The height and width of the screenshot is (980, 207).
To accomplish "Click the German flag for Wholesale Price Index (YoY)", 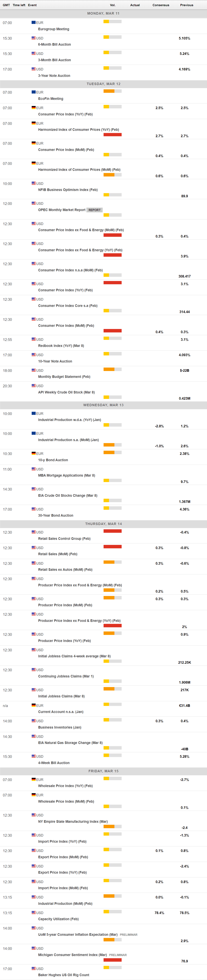I will (33, 780).
